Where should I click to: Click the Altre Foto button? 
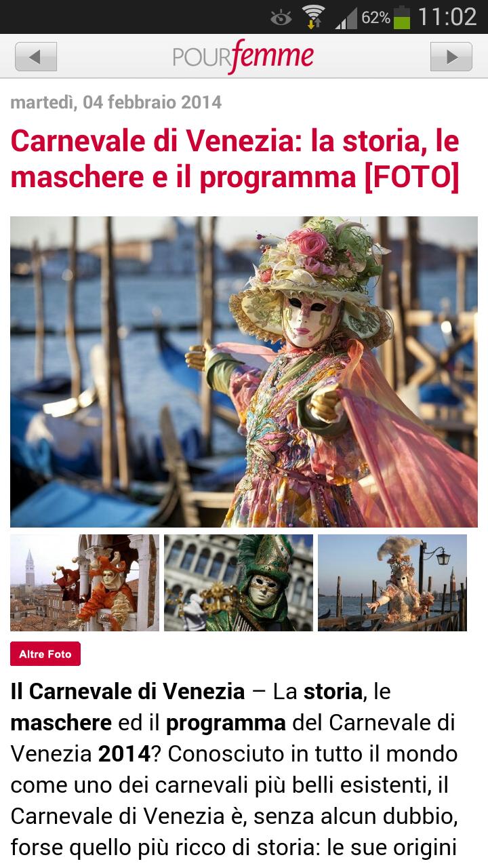pyautogui.click(x=45, y=654)
